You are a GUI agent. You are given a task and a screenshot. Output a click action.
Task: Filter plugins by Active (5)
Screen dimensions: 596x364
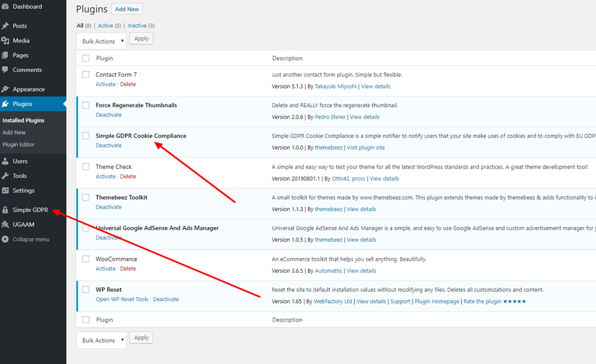(x=109, y=26)
